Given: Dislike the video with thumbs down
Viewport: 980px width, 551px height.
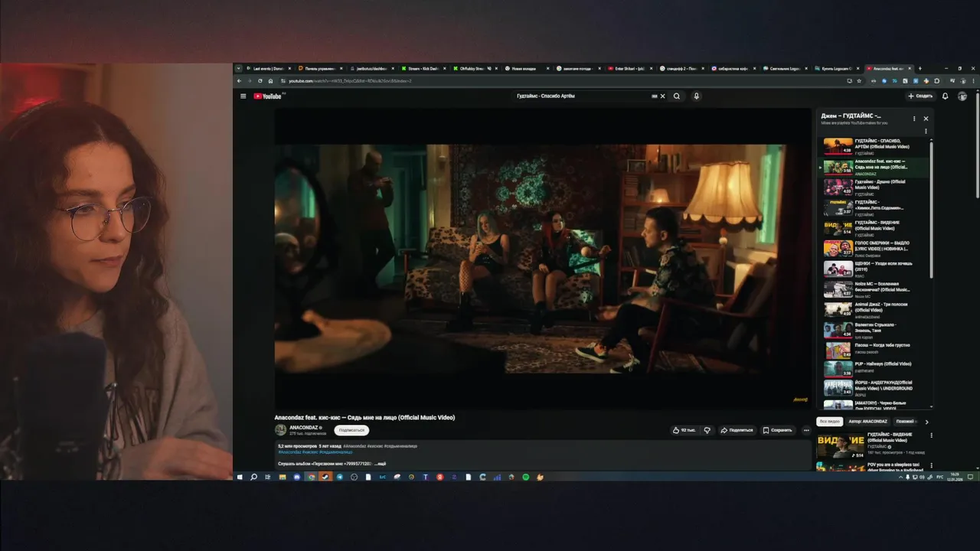Looking at the screenshot, I should [x=707, y=430].
